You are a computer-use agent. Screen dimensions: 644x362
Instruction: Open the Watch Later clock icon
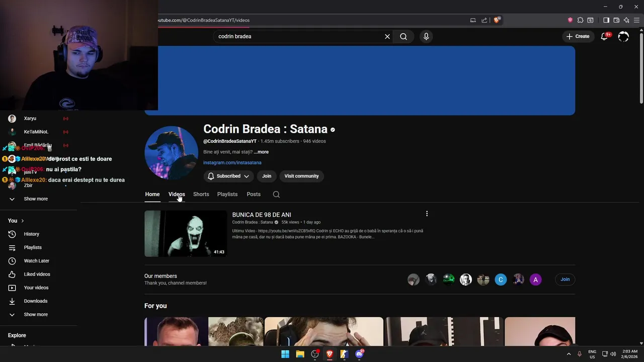pos(12,261)
